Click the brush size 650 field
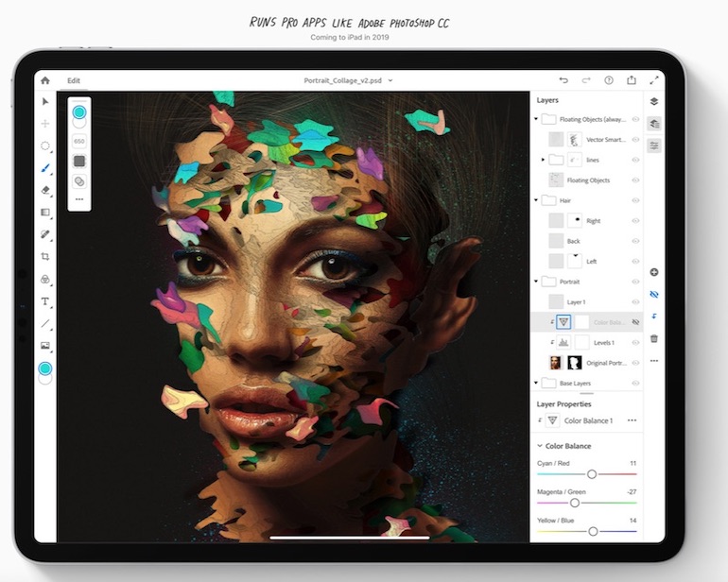The image size is (728, 582). pos(79,141)
